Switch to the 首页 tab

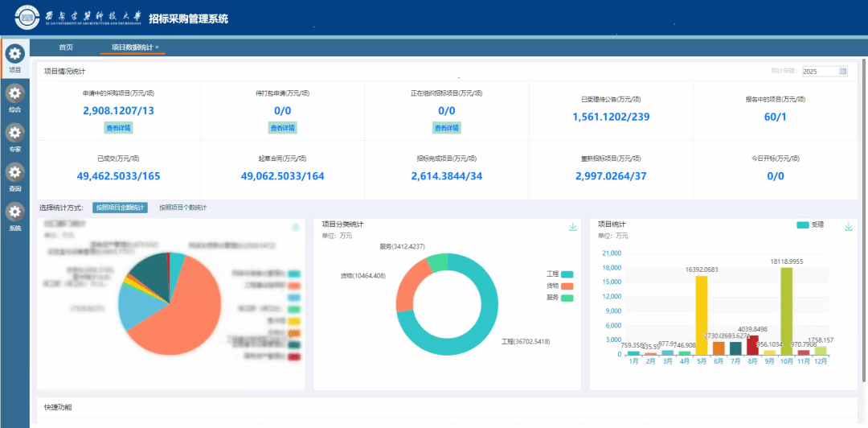coord(66,47)
